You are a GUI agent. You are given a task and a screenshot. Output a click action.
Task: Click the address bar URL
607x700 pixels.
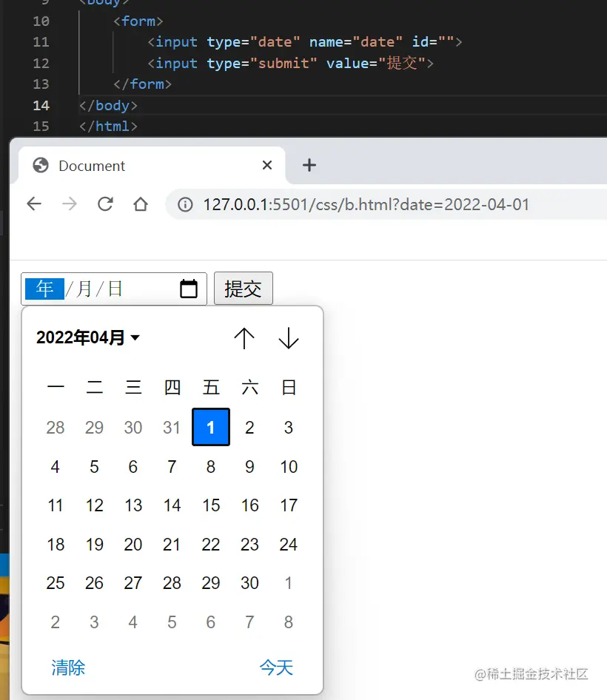[366, 205]
